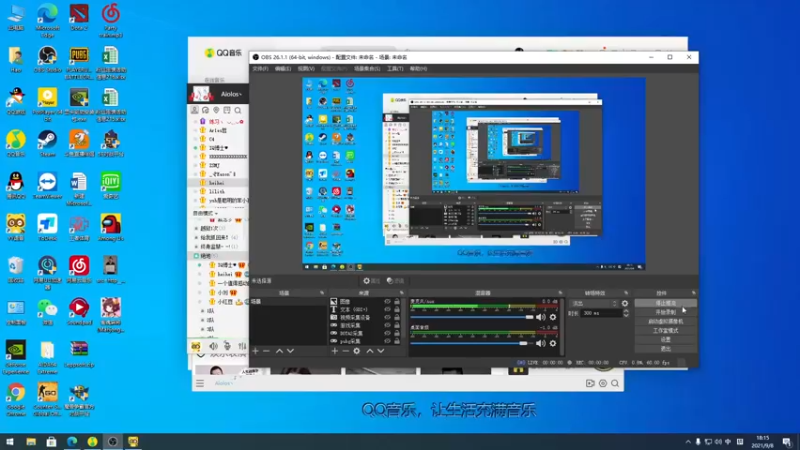This screenshot has height=450, width=800.
Task: Pop out the audio mixer dock via header icon
Action: (560, 293)
